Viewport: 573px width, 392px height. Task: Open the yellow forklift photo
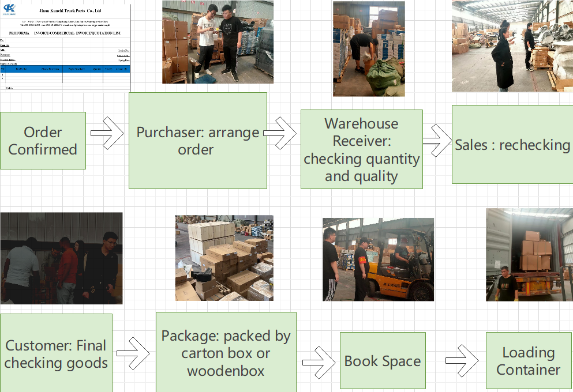(x=378, y=259)
